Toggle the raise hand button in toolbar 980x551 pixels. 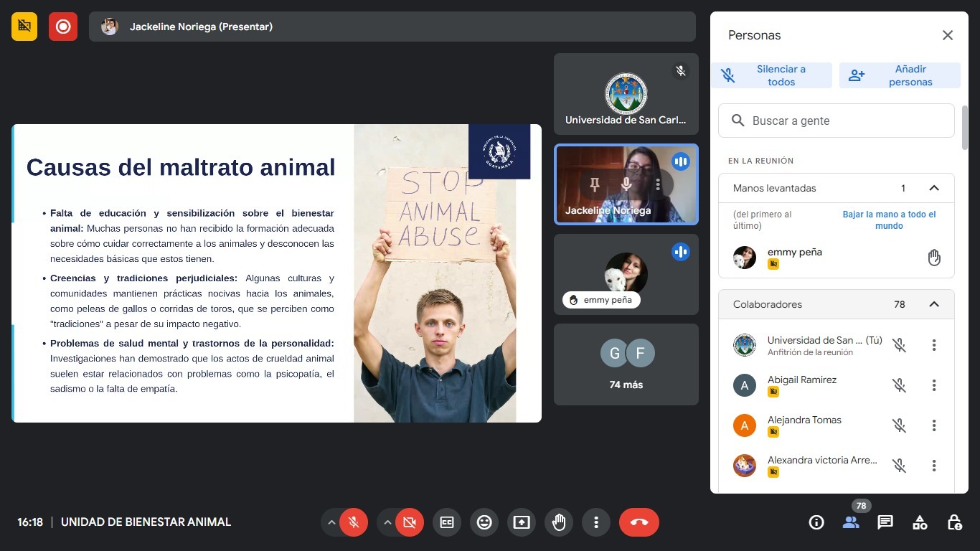click(559, 522)
